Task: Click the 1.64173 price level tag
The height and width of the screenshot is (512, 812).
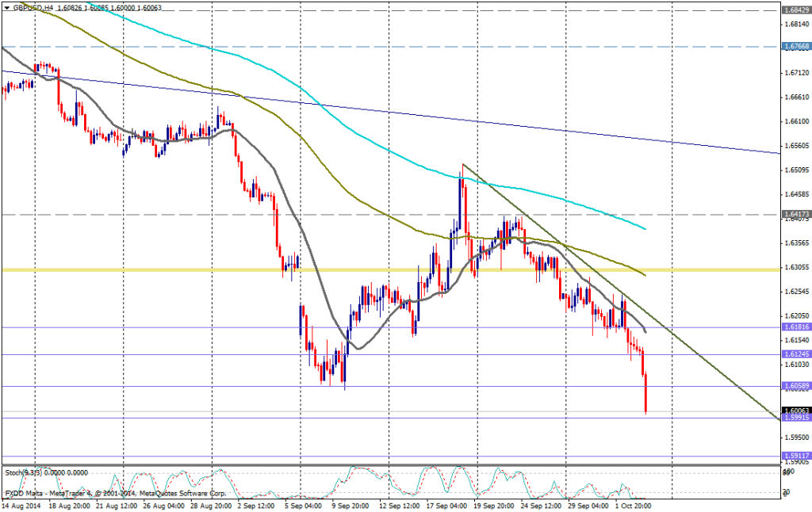Action: [795, 214]
